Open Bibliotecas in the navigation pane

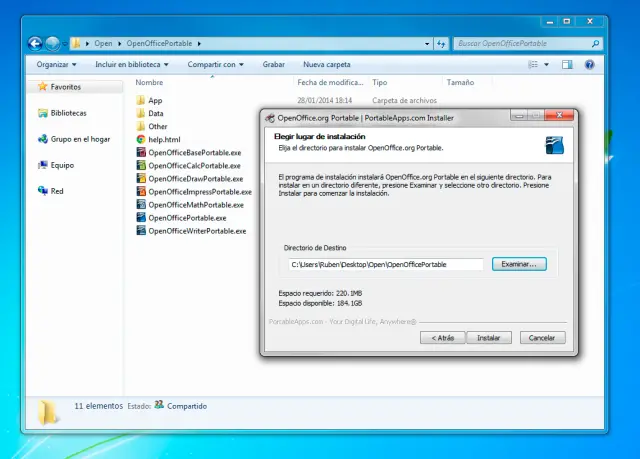tap(68, 113)
